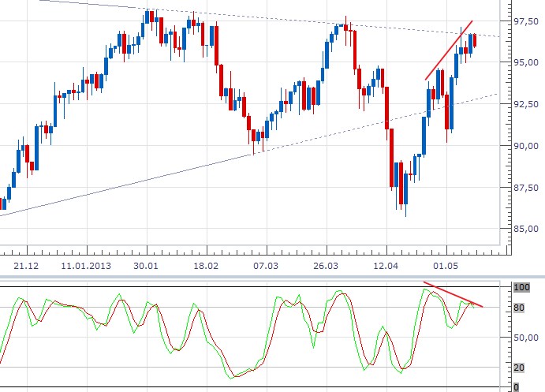Click the 87,50 price axis label
545x392 pixels.
pos(526,188)
